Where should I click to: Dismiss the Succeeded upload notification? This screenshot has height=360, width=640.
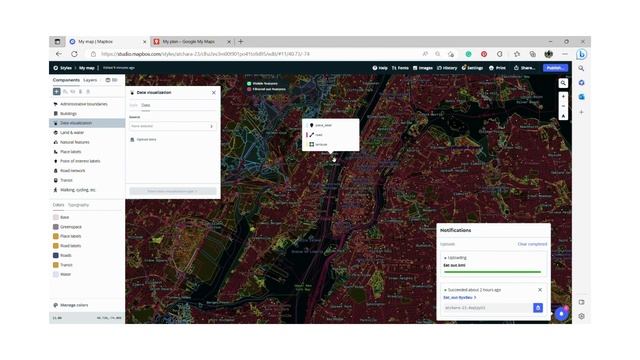540,290
